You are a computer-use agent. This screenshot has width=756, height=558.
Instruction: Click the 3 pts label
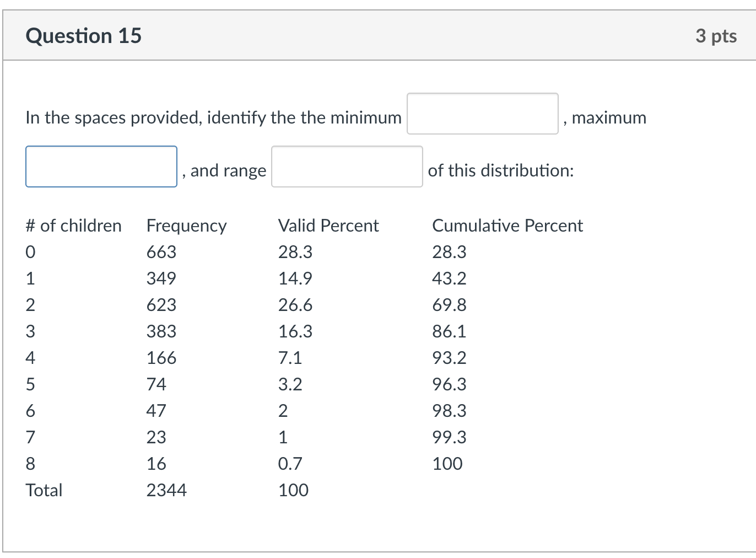click(x=716, y=35)
